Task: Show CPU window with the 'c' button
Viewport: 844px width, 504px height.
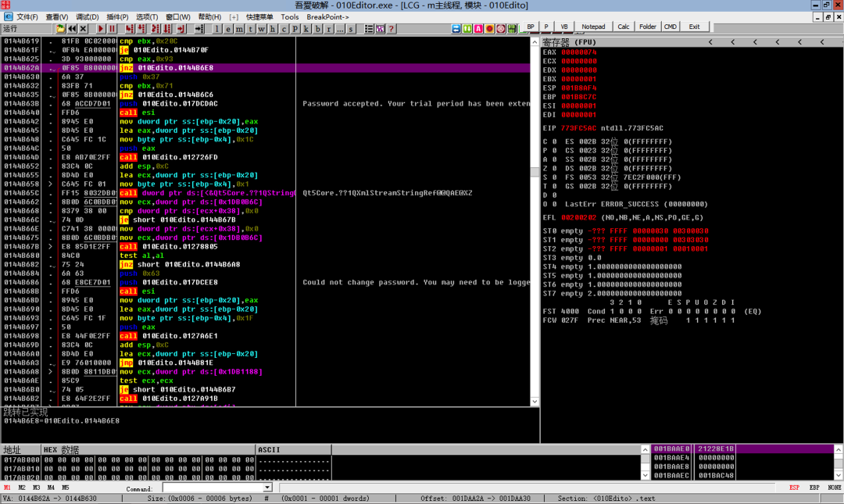Action: [284, 29]
